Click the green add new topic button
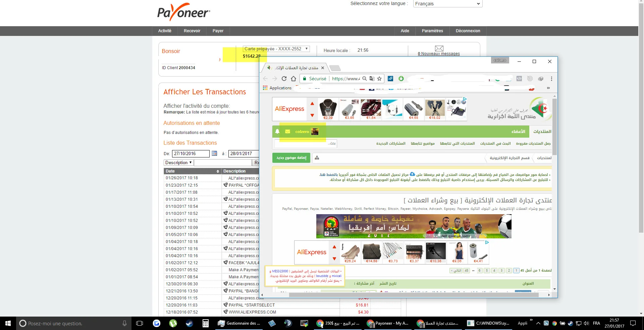 [291, 158]
